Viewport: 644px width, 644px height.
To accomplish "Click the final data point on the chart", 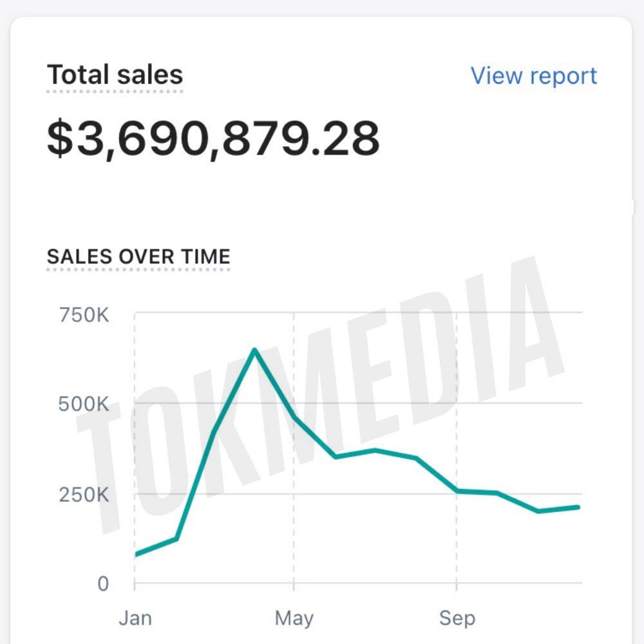I will click(580, 507).
